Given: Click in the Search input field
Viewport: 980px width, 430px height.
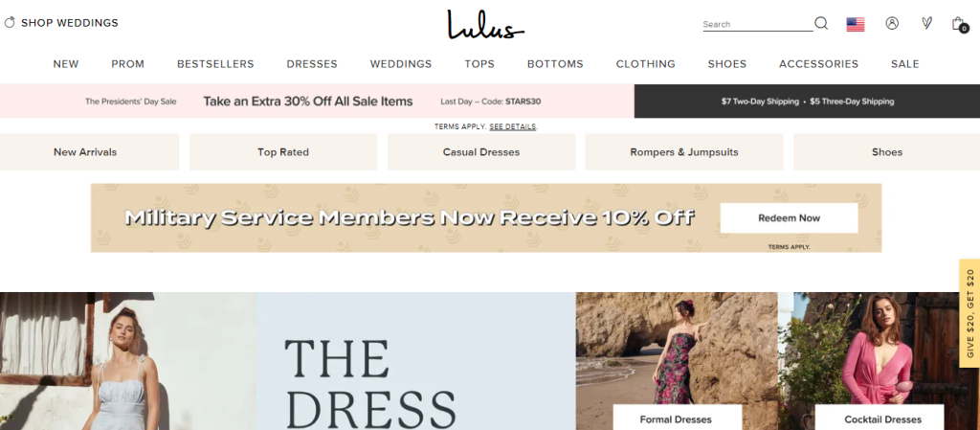Looking at the screenshot, I should [x=758, y=24].
